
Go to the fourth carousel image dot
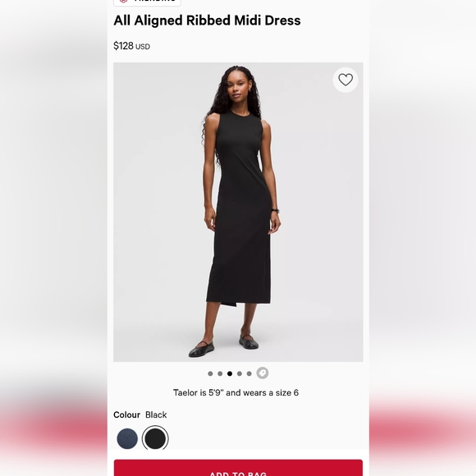coord(240,373)
